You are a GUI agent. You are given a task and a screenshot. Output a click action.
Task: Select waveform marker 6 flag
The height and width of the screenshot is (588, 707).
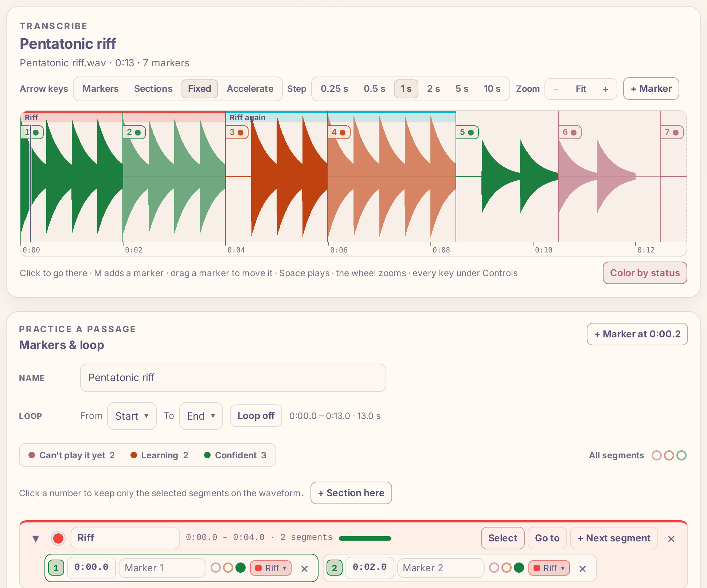coord(570,132)
